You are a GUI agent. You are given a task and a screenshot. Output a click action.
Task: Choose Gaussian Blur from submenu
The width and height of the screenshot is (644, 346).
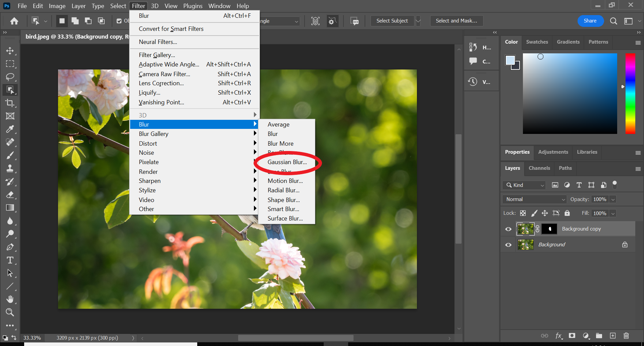tap(287, 162)
